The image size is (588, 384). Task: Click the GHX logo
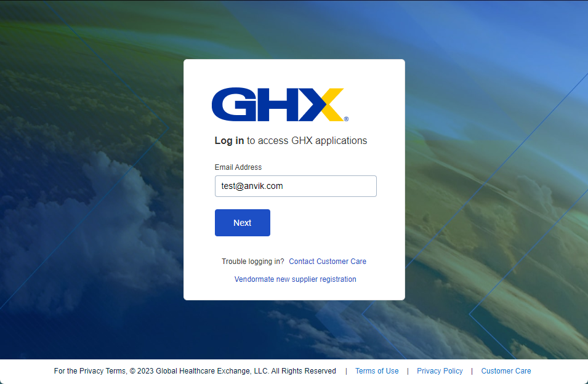coord(280,105)
